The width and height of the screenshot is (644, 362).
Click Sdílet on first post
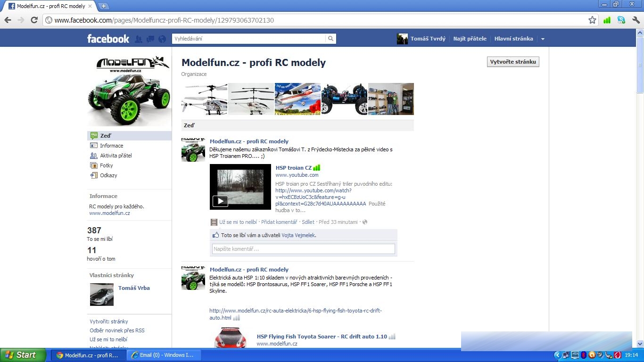coord(308,222)
